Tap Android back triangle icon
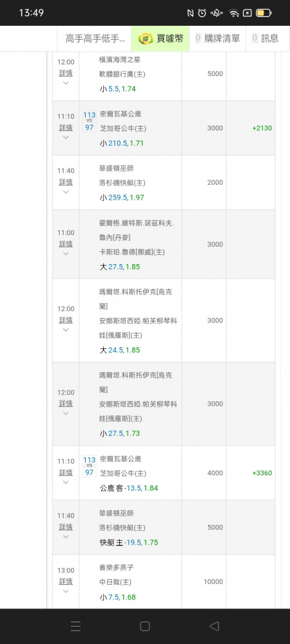 [214, 626]
